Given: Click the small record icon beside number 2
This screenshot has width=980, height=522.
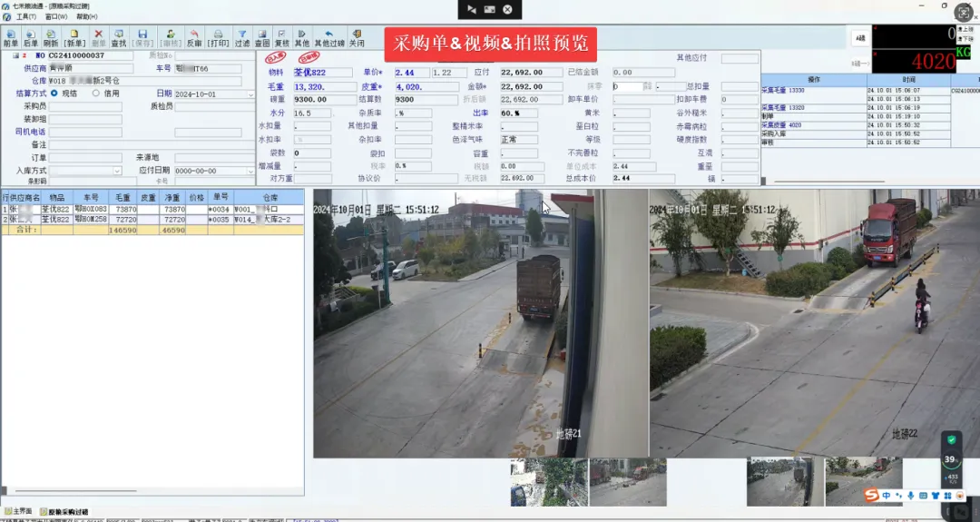Looking at the screenshot, I should click(x=16, y=55).
